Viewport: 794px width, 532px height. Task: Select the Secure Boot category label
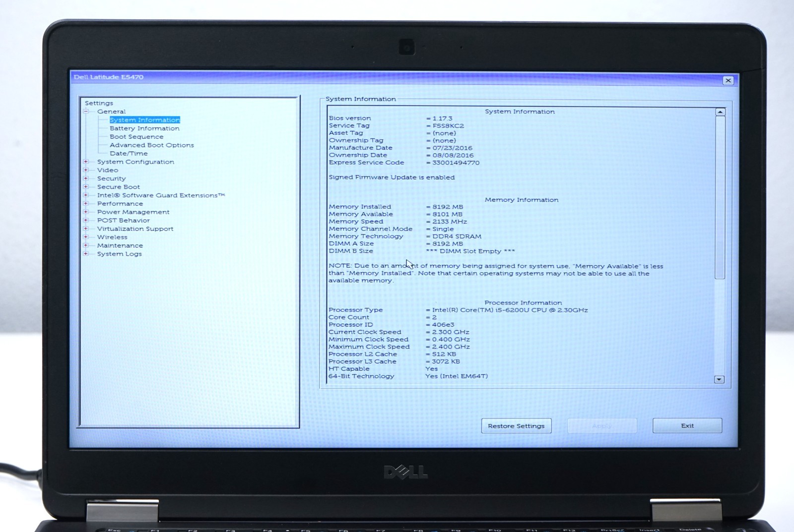pos(119,187)
